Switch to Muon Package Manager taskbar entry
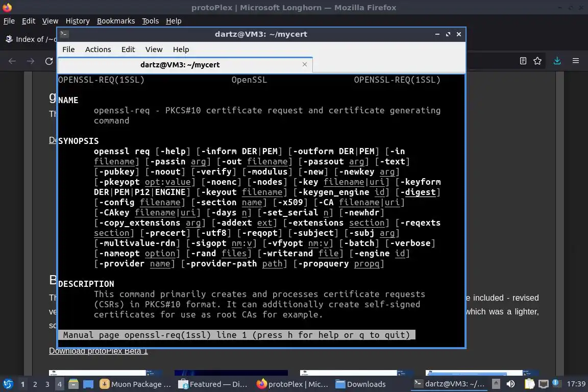Viewport: 588px width, 392px height. (x=135, y=384)
